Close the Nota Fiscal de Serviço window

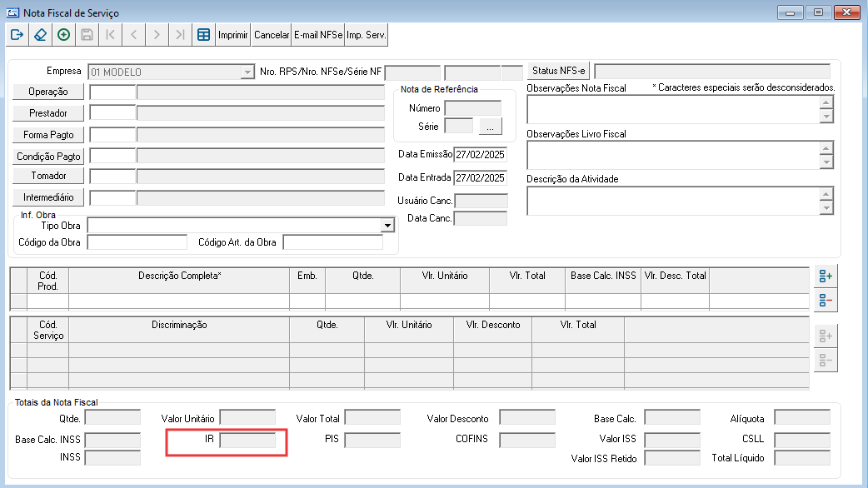click(x=846, y=12)
